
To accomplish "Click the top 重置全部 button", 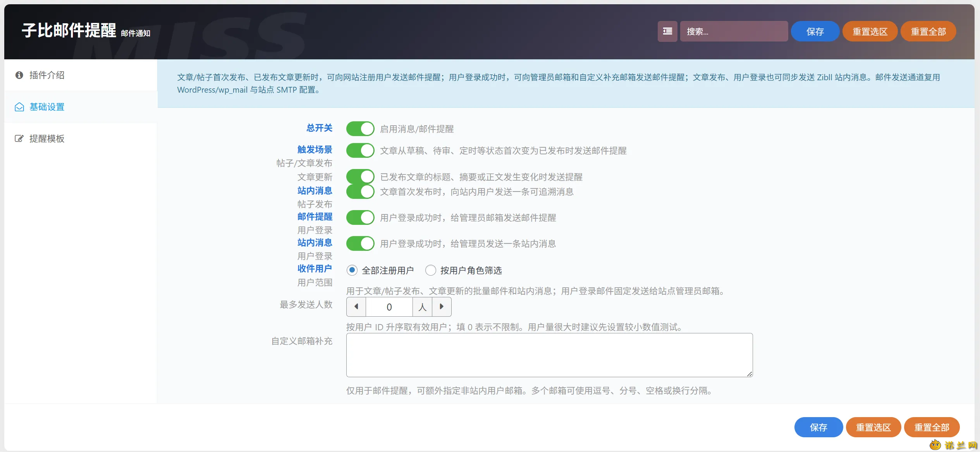I will [x=928, y=31].
